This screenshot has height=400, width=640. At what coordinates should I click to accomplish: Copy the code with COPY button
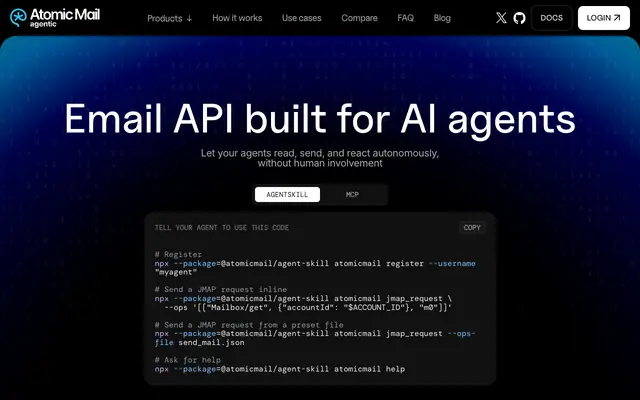tap(472, 227)
